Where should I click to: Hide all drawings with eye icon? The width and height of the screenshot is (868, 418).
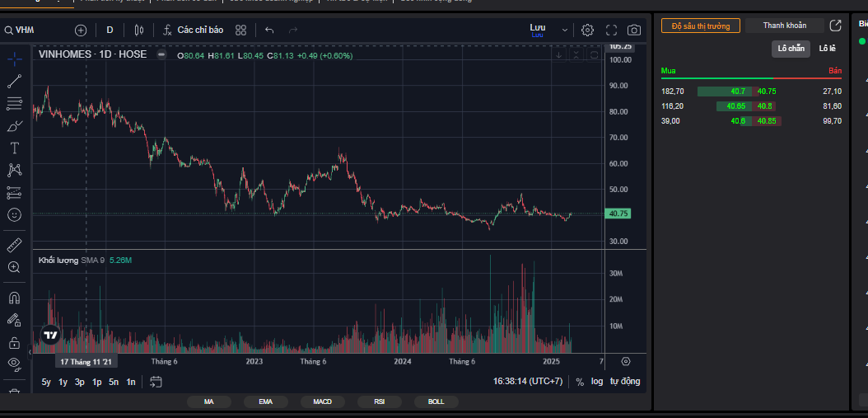14,363
